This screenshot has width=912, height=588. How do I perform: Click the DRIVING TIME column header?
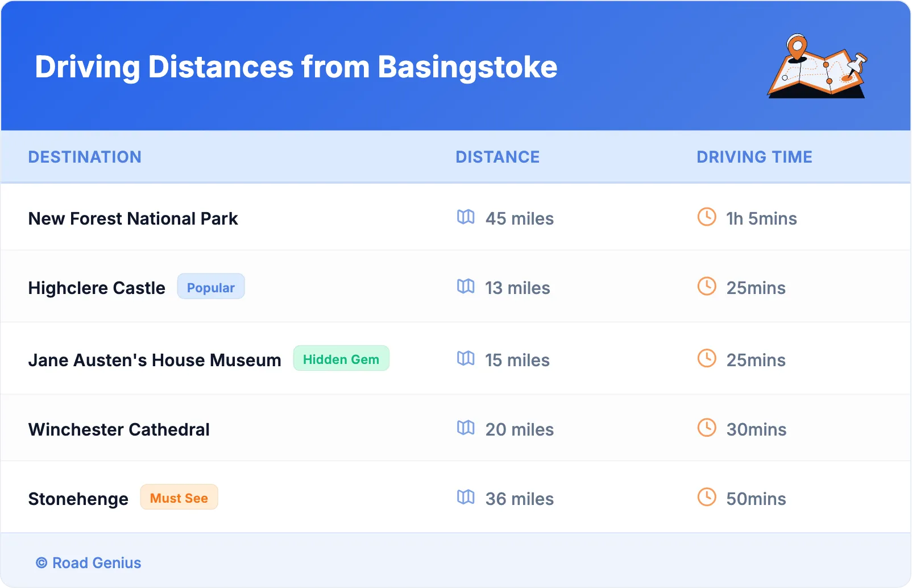pyautogui.click(x=755, y=157)
